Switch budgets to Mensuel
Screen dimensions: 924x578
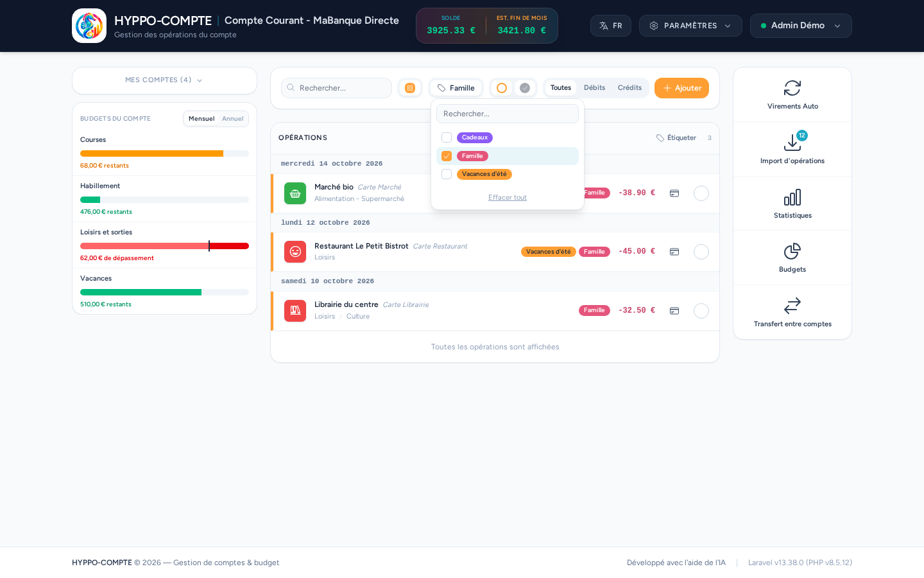pos(201,119)
